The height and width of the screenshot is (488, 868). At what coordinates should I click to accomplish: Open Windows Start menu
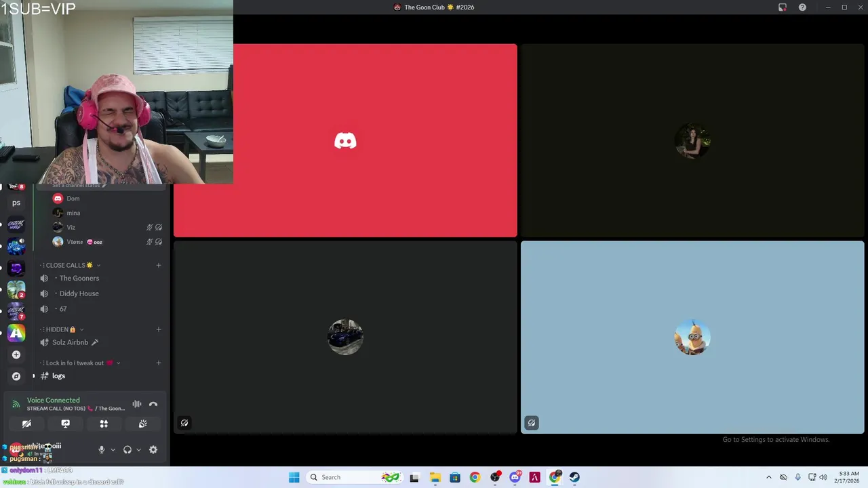point(294,477)
